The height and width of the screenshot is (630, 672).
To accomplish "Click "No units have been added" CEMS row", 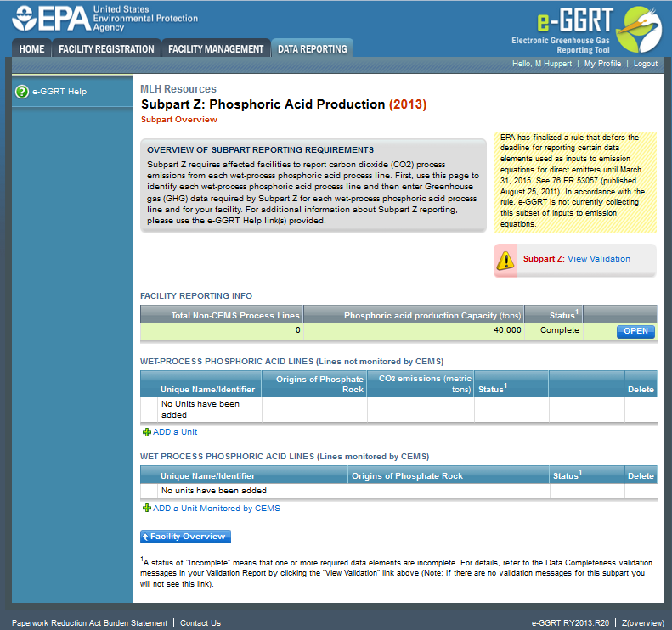I will point(214,491).
